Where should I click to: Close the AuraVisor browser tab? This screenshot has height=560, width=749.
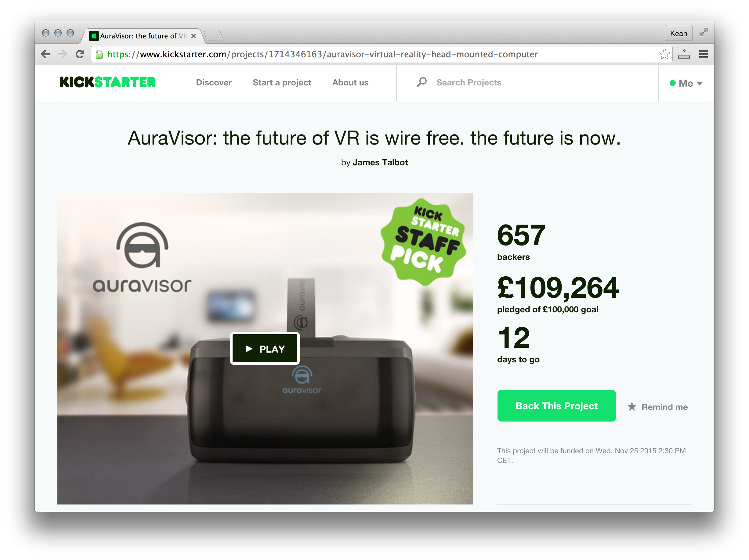(193, 36)
